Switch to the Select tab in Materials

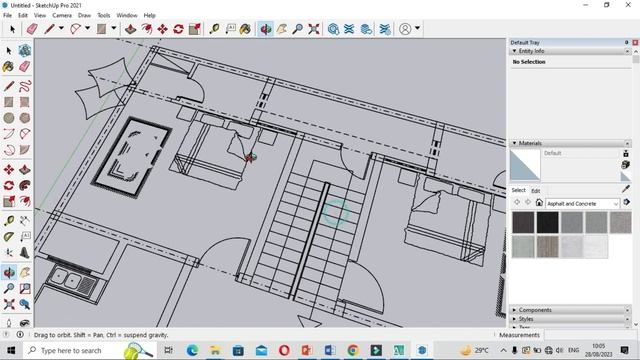click(x=519, y=190)
